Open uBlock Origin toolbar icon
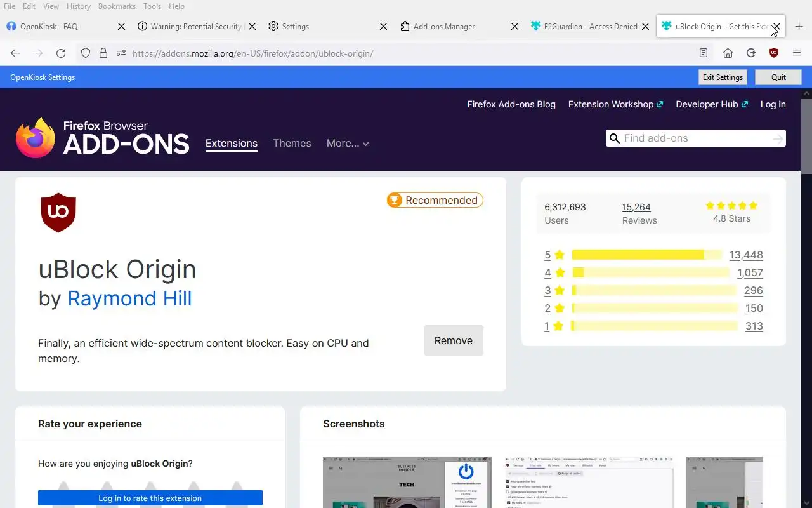The image size is (812, 508). [x=773, y=53]
